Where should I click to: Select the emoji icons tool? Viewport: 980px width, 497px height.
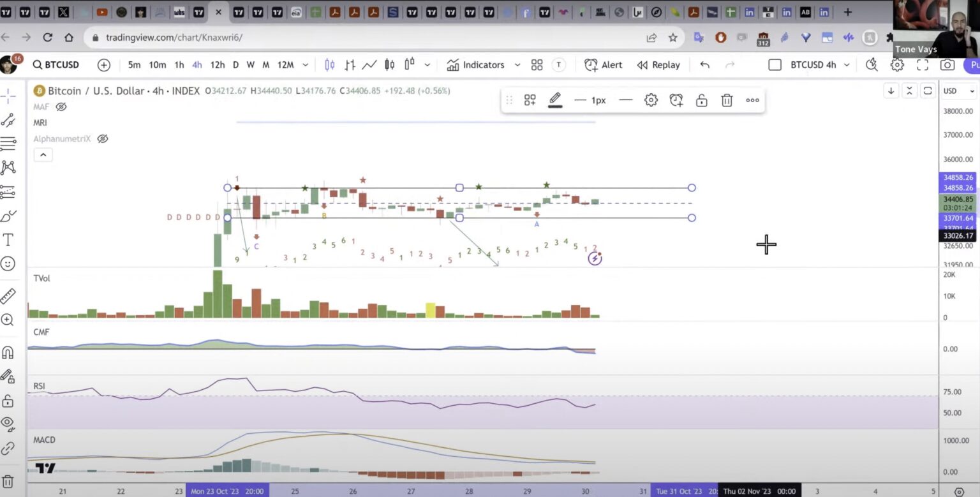click(8, 263)
